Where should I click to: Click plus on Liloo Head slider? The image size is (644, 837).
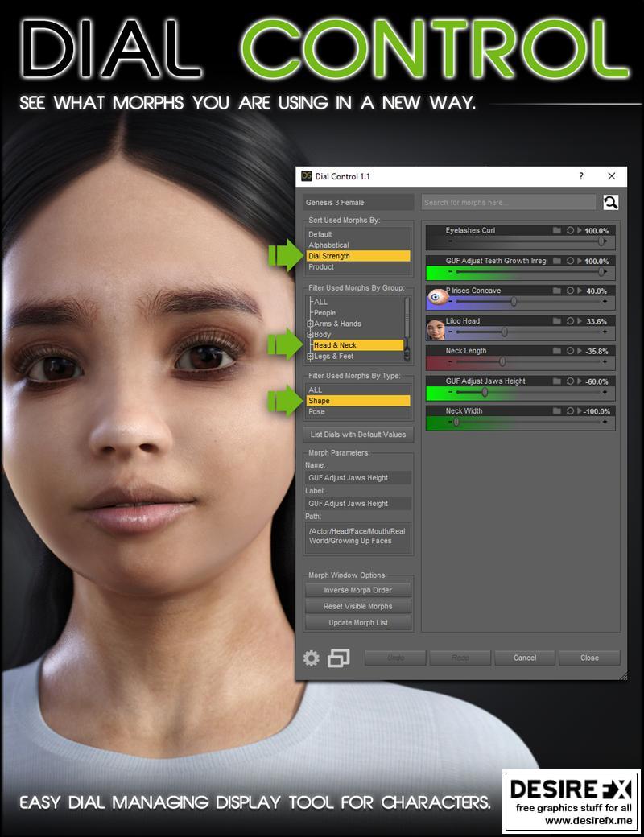[x=605, y=332]
